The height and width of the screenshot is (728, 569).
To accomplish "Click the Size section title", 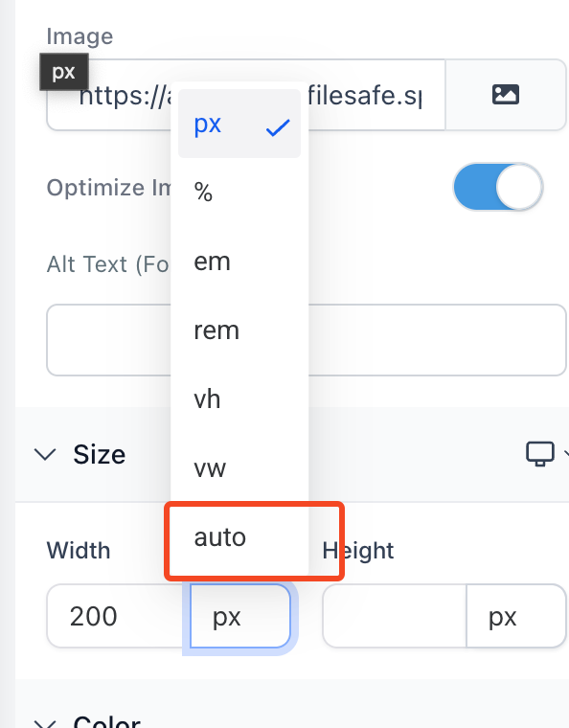I will click(100, 454).
